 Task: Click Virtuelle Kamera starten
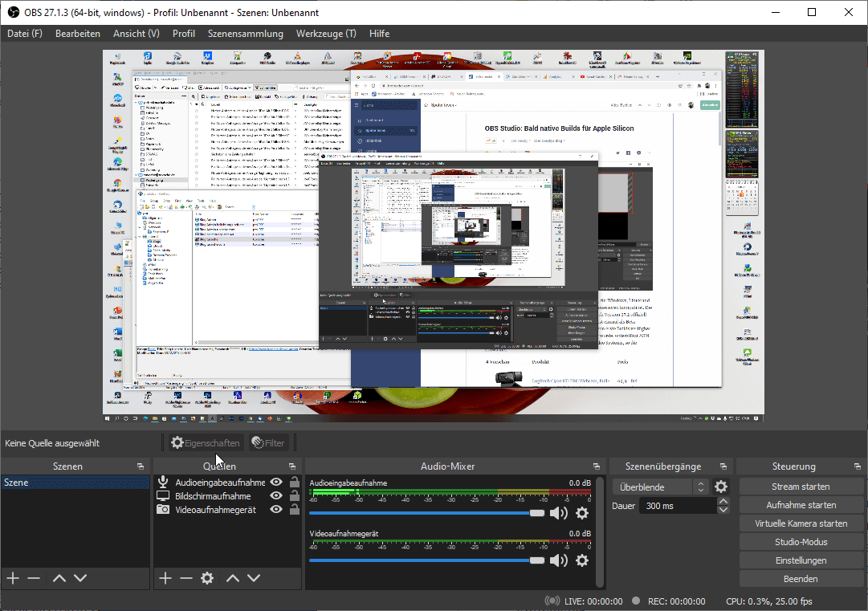click(x=801, y=523)
